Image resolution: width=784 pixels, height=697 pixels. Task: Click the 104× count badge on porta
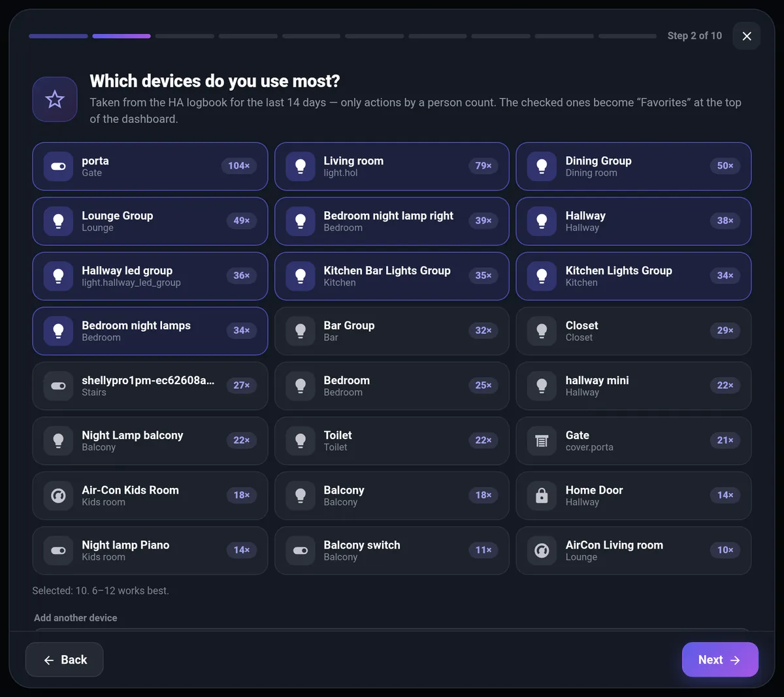239,166
